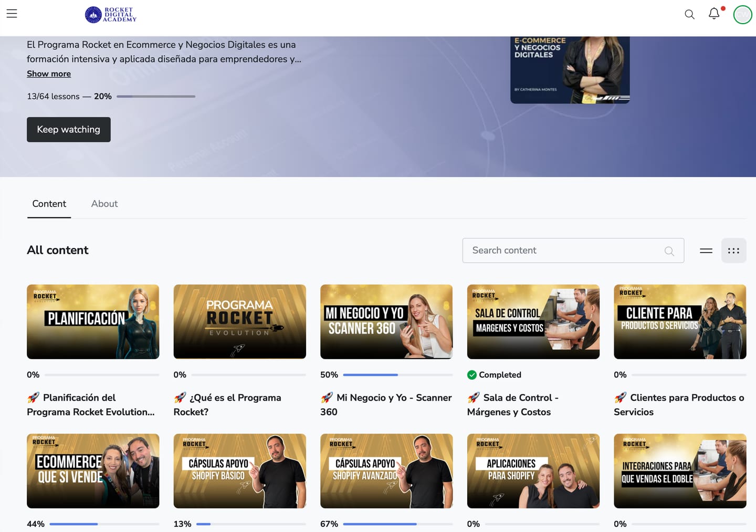Open Sala de Control - Márgenes y Costos title

[x=513, y=405]
